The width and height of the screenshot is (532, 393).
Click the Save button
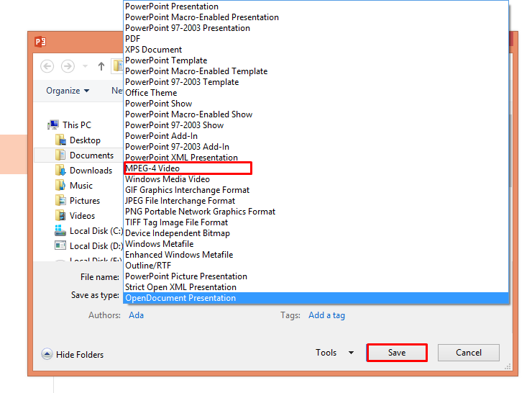[x=397, y=353]
